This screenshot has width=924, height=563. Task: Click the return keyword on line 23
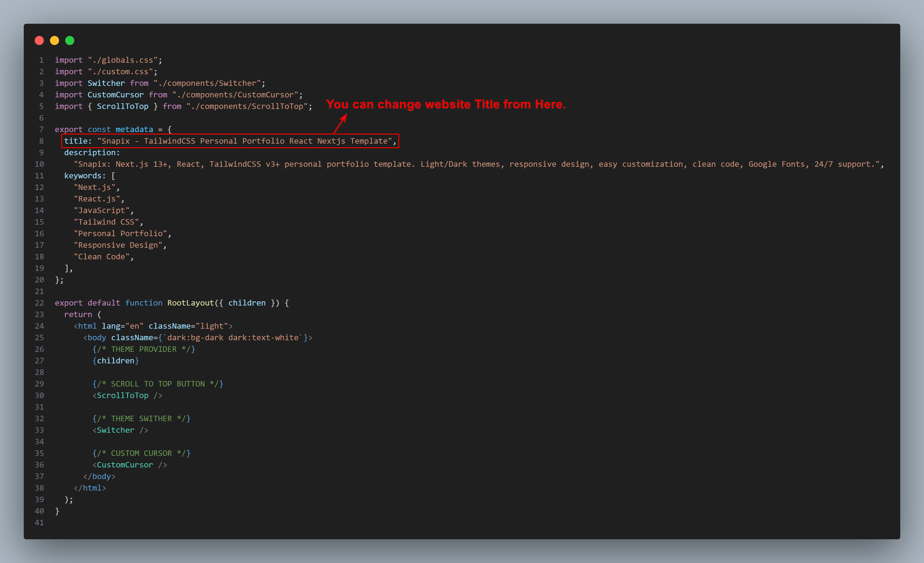[x=78, y=314]
